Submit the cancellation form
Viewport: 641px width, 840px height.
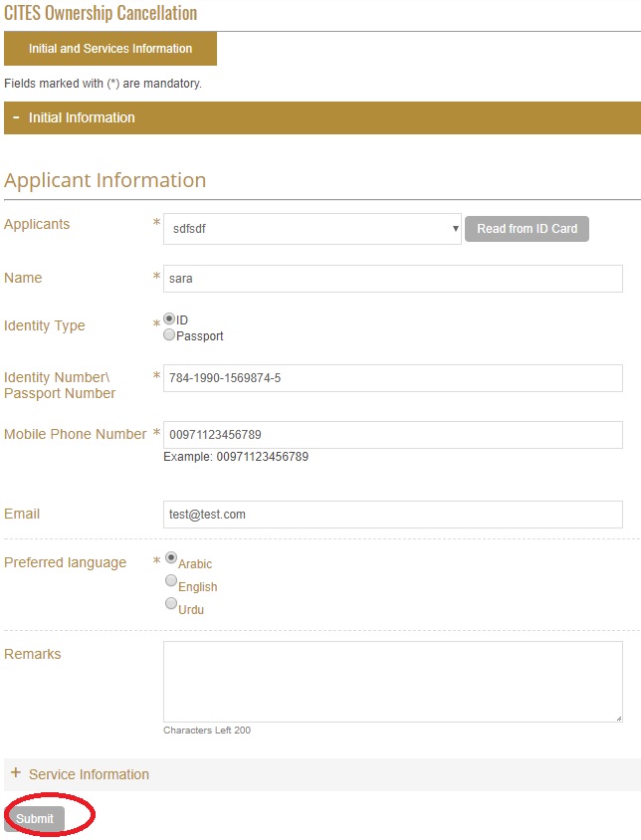(35, 818)
